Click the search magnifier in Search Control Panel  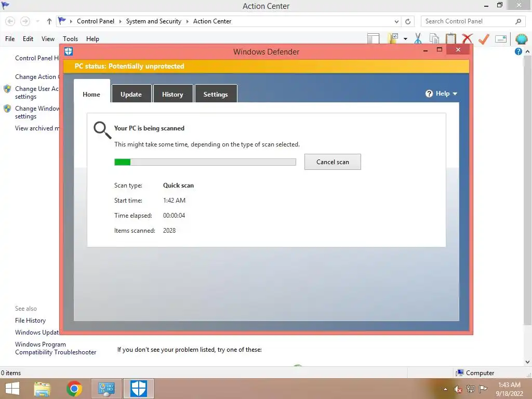[x=518, y=21]
